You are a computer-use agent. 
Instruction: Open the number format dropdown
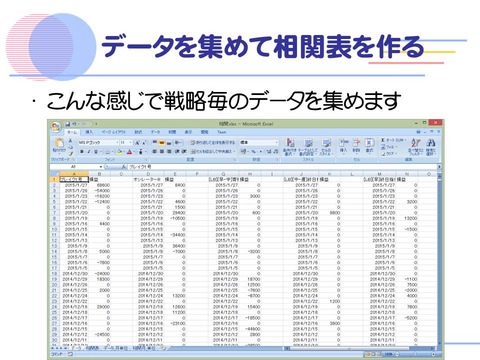pyautogui.click(x=276, y=143)
